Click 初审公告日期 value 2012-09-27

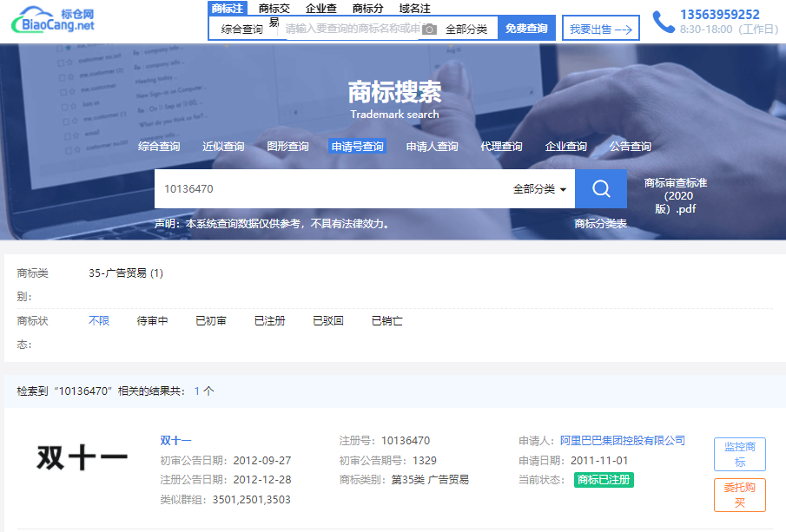(262, 460)
